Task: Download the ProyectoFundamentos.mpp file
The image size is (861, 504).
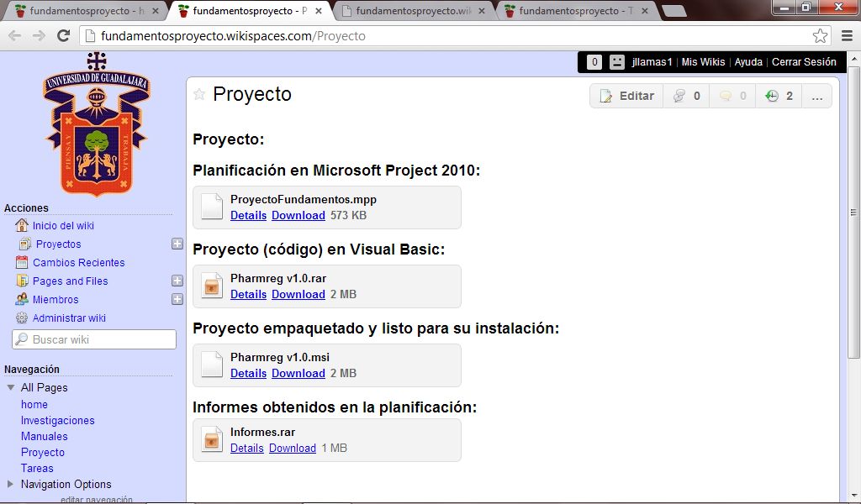Action: point(298,216)
